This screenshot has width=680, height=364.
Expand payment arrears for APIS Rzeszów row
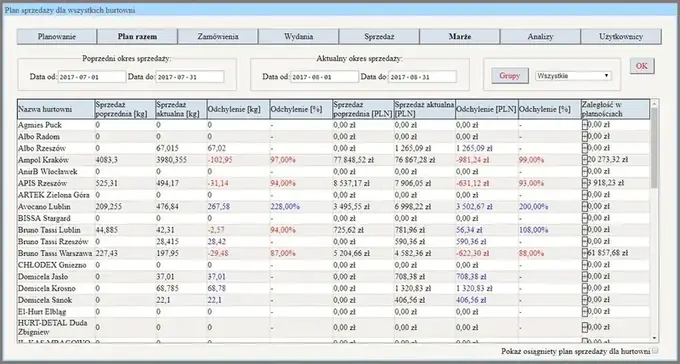point(584,183)
